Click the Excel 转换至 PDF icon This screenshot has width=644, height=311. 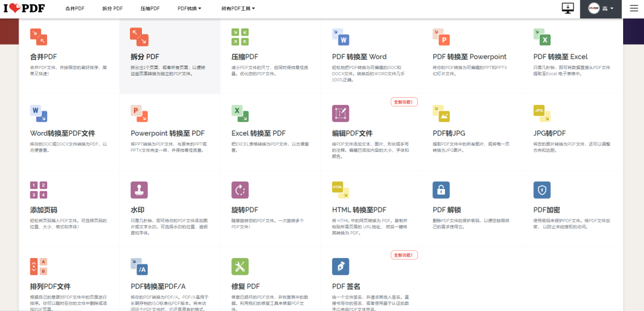(x=240, y=113)
